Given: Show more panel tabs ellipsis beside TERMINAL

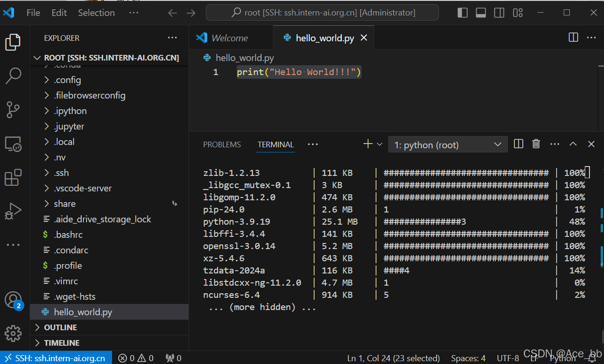Looking at the screenshot, I should tap(313, 144).
